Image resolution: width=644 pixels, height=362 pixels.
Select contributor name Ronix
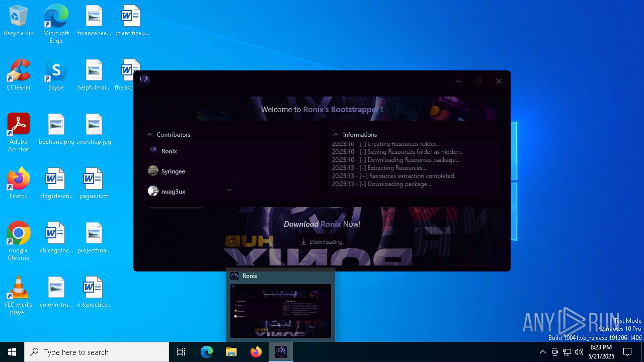(169, 151)
